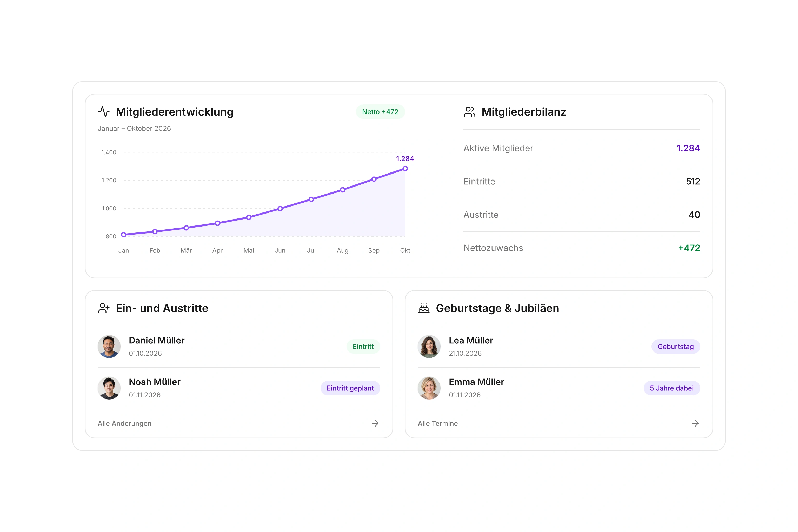Open Emma Müller's avatar photo

[x=429, y=388]
